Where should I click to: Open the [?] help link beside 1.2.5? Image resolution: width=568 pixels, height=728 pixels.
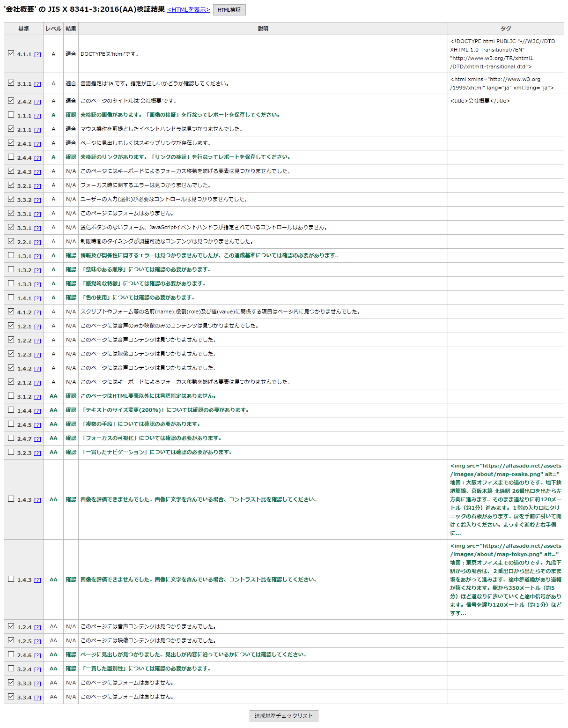point(37,640)
